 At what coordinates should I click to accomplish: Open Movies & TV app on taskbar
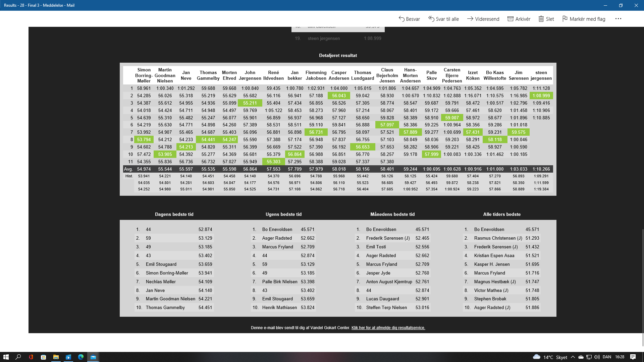(x=68, y=357)
